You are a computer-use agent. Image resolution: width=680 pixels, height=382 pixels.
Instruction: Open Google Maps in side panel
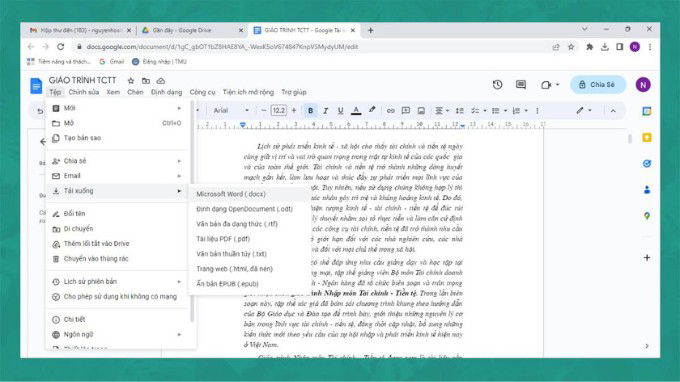click(x=647, y=215)
